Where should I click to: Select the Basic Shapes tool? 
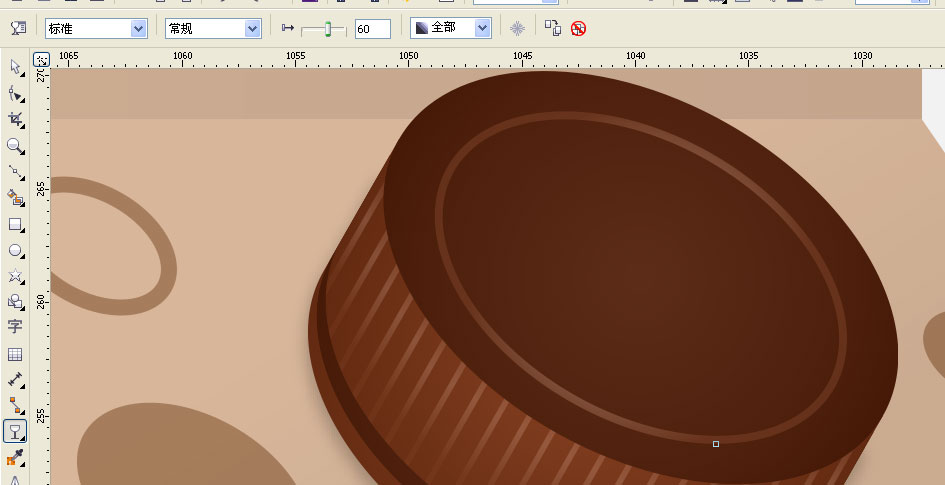16,301
